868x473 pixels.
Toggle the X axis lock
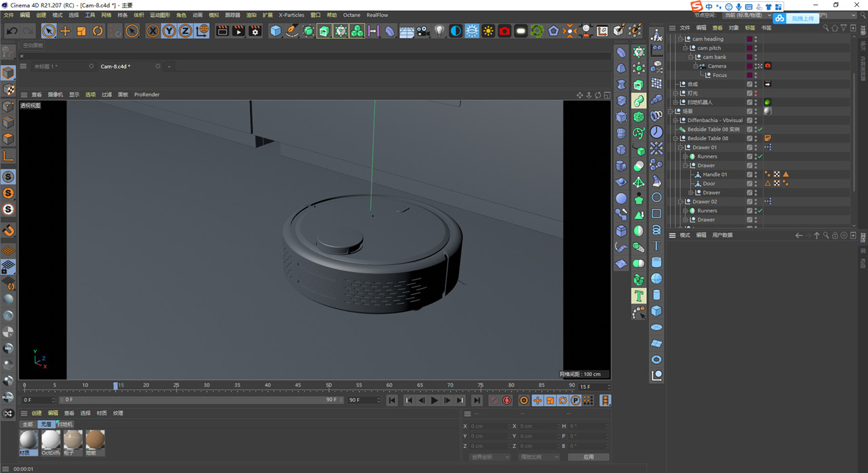pyautogui.click(x=153, y=30)
